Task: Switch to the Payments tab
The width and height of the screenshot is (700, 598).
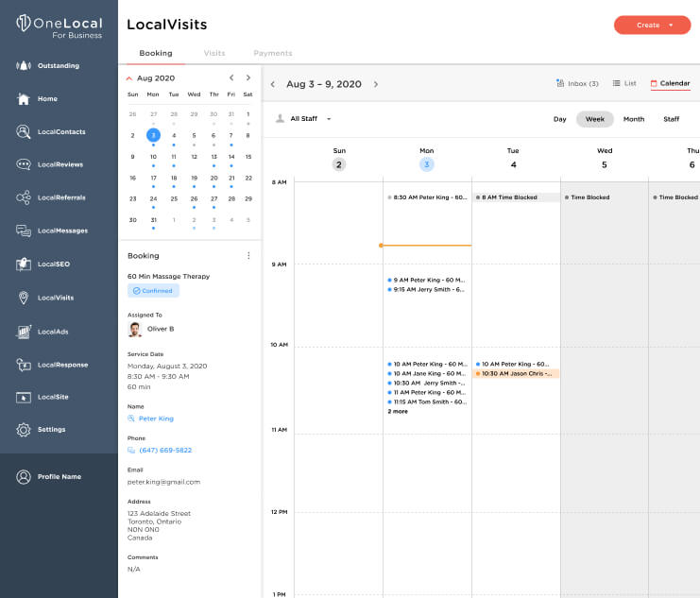Action: (273, 53)
